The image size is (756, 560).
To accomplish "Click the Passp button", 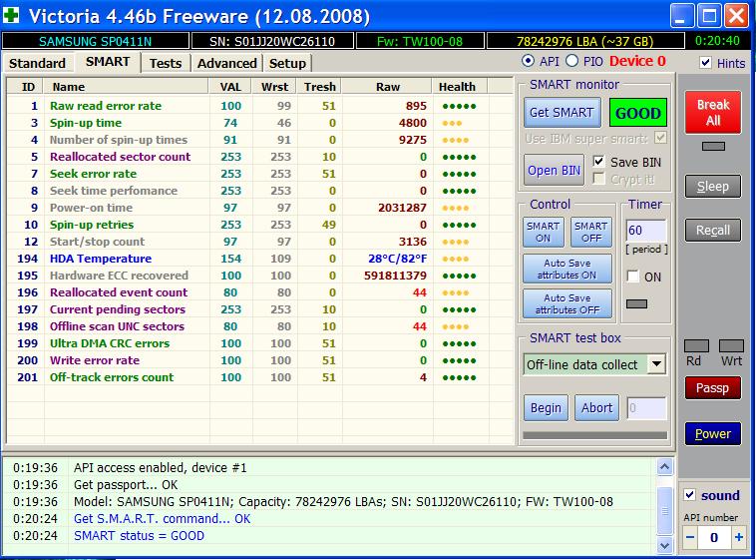I will [712, 387].
